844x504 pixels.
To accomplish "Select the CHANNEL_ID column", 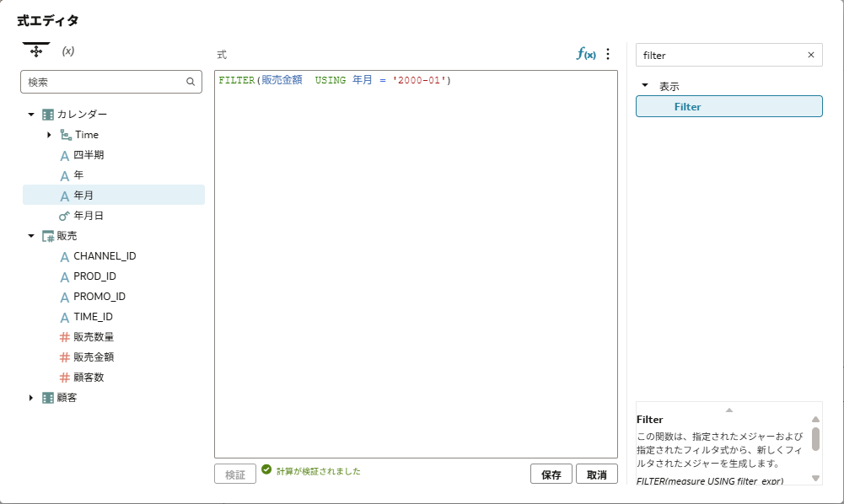I will [x=105, y=256].
